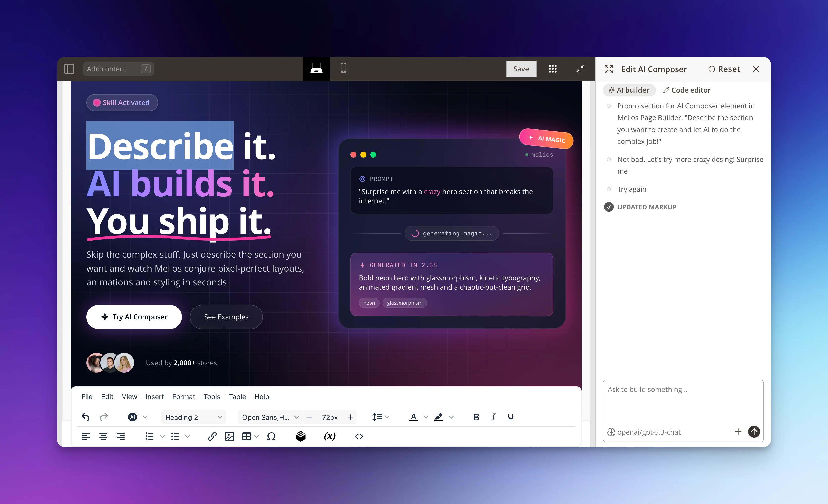Expand the table options arrow
Screen dimensions: 828x504
tap(257, 436)
